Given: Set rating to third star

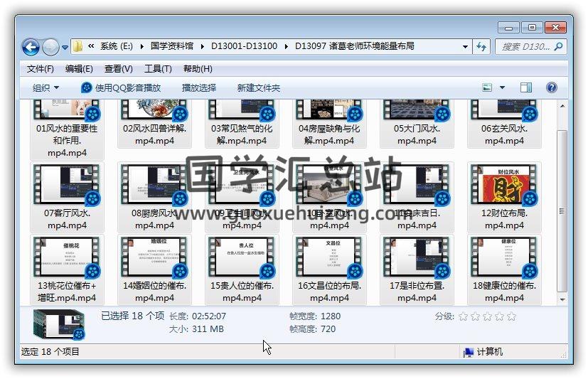Looking at the screenshot, I should [x=487, y=316].
